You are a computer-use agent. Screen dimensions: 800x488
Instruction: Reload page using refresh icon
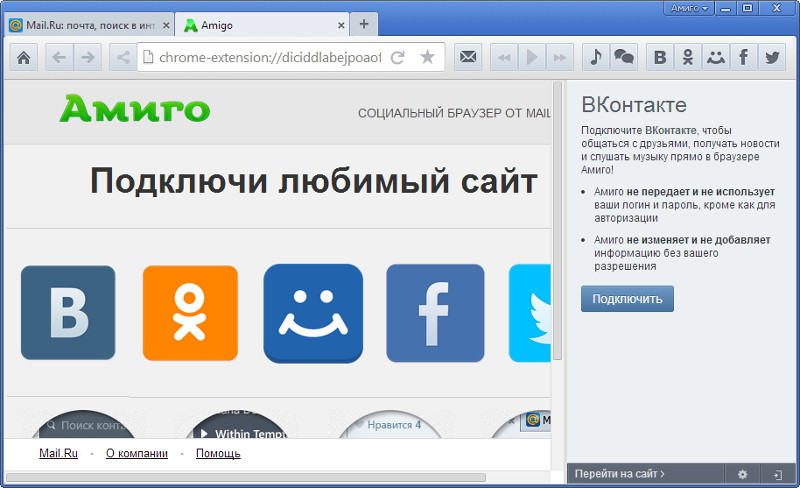pos(398,58)
